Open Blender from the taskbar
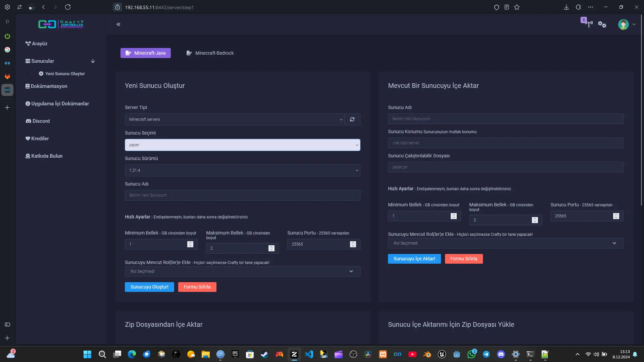 tap(427, 354)
